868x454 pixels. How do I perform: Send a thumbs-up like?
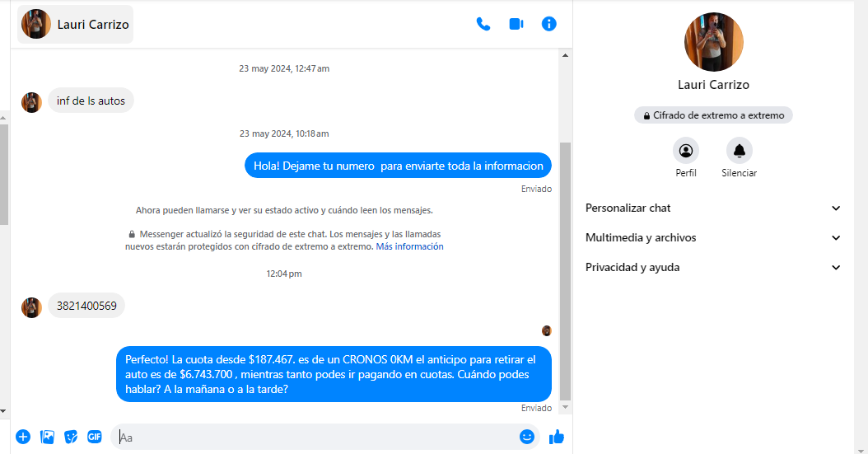[x=557, y=437]
